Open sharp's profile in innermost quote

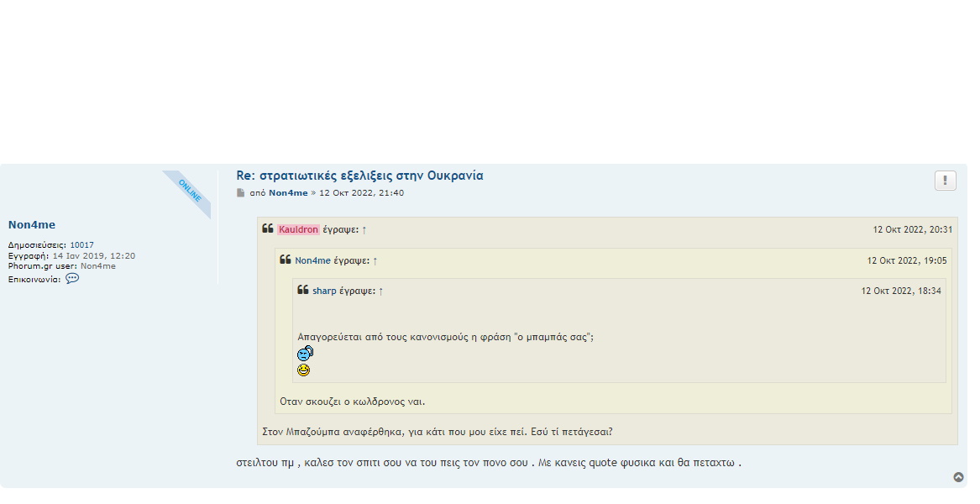[324, 291]
